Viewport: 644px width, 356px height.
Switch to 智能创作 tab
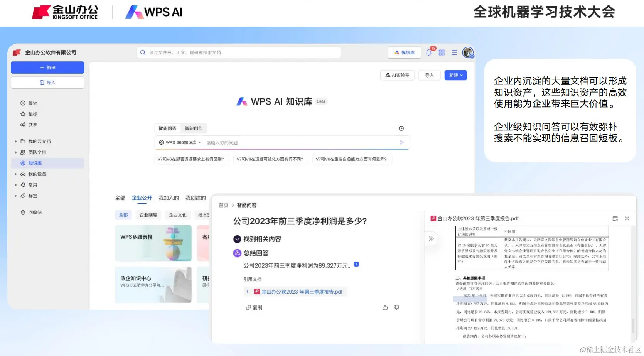(x=194, y=128)
